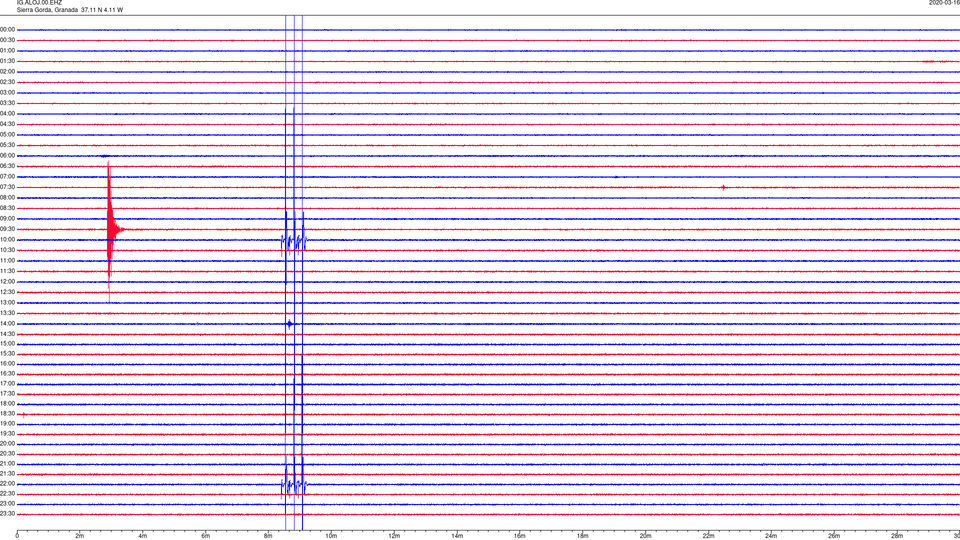This screenshot has width=960, height=540.
Task: Click the small blue event on 14:00 trace
Action: pyautogui.click(x=290, y=324)
